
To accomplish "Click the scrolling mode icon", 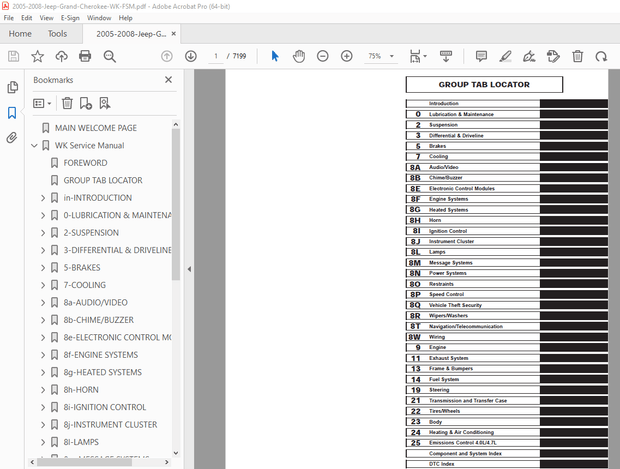I will point(446,56).
